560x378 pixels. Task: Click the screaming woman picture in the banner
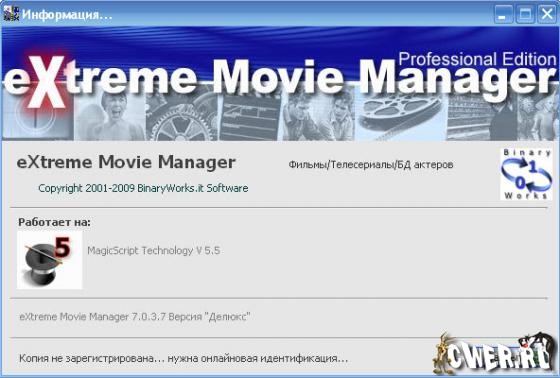tap(110, 117)
